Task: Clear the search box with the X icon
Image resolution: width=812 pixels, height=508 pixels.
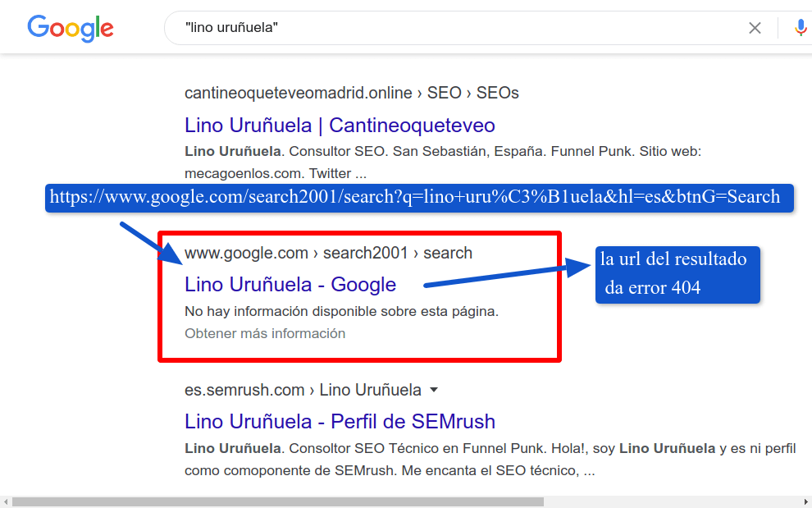Action: [755, 28]
